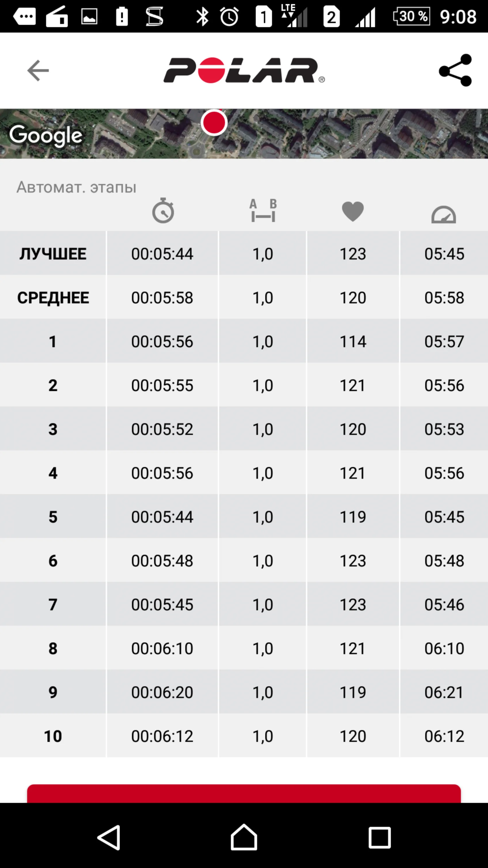
Task: Select the ЛУЧШЕЕ (best) lap row
Action: pyautogui.click(x=53, y=254)
